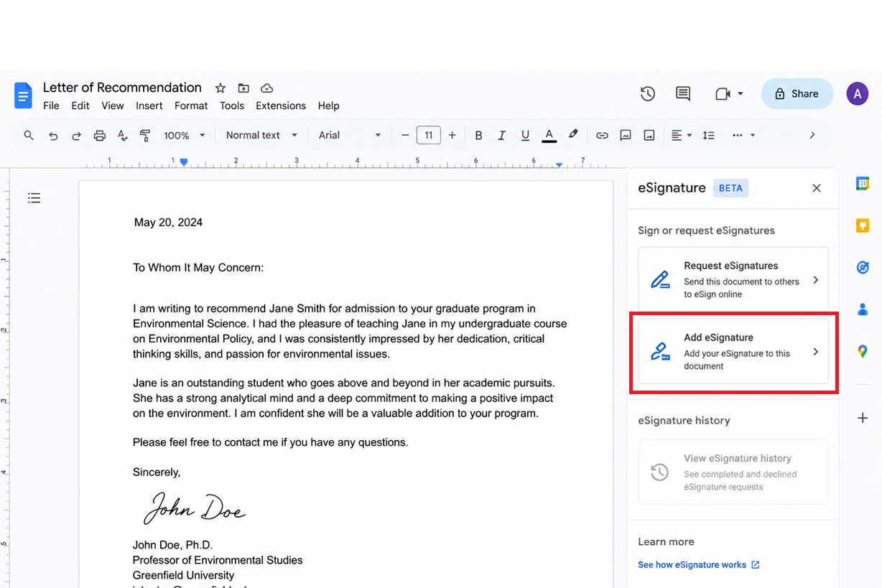This screenshot has height=588, width=882.
Task: Run spelling and grammar check
Action: click(x=123, y=135)
